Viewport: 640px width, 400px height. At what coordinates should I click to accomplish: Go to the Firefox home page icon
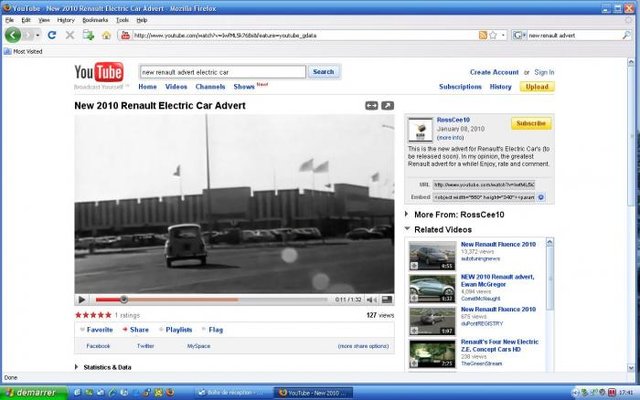pos(106,35)
